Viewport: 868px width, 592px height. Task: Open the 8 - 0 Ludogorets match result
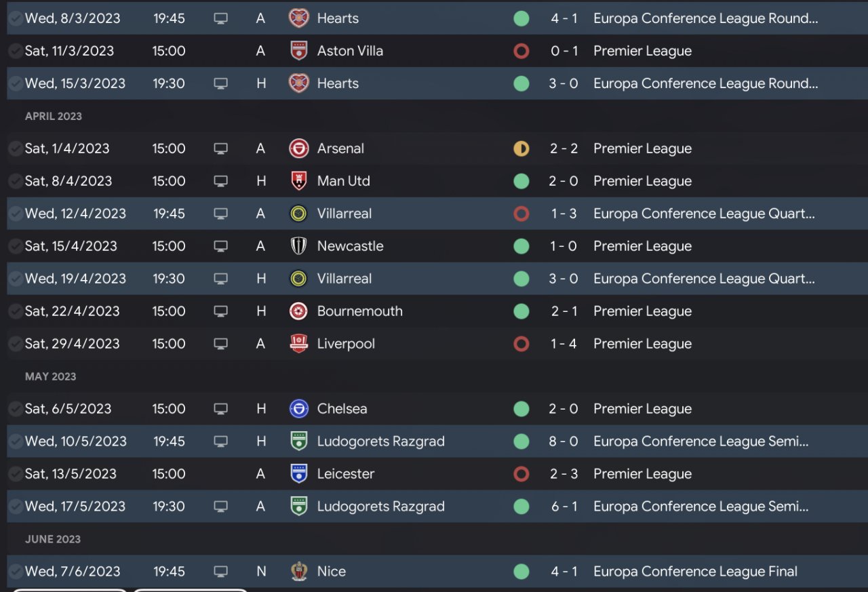pyautogui.click(x=564, y=441)
